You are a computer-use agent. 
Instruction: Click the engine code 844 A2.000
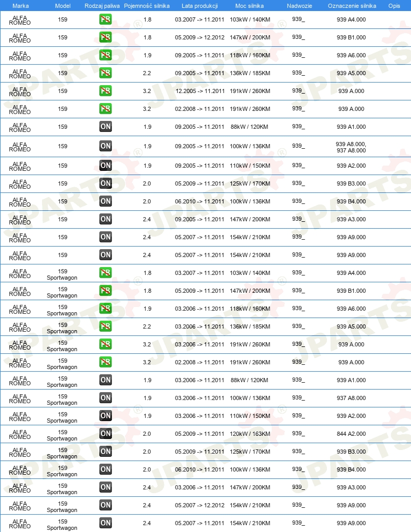click(351, 434)
